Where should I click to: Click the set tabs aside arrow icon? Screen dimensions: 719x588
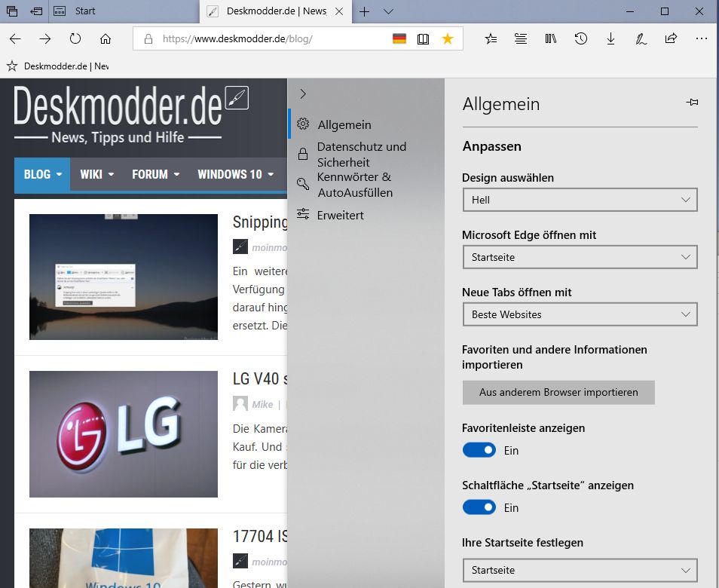click(x=35, y=11)
